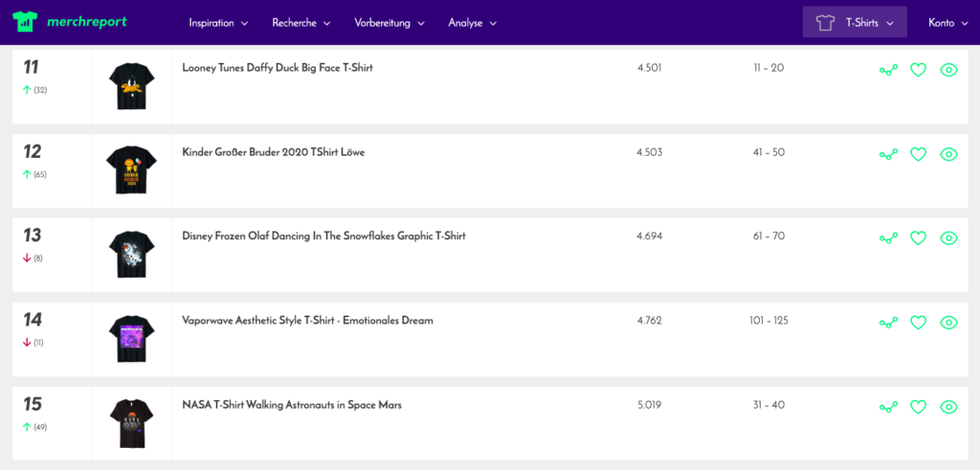The width and height of the screenshot is (980, 470).
Task: Favorite the NASA Walking Astronauts shirt
Action: coord(918,407)
